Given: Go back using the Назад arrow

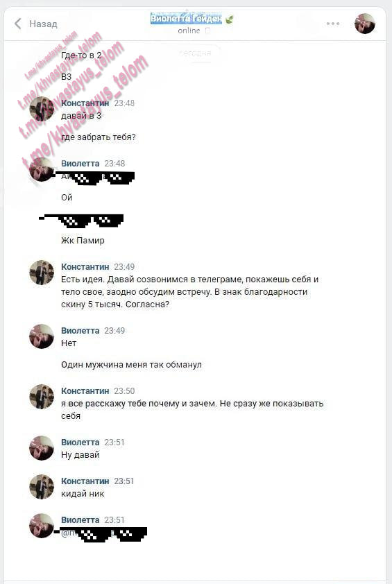Looking at the screenshot, I should click(x=17, y=24).
